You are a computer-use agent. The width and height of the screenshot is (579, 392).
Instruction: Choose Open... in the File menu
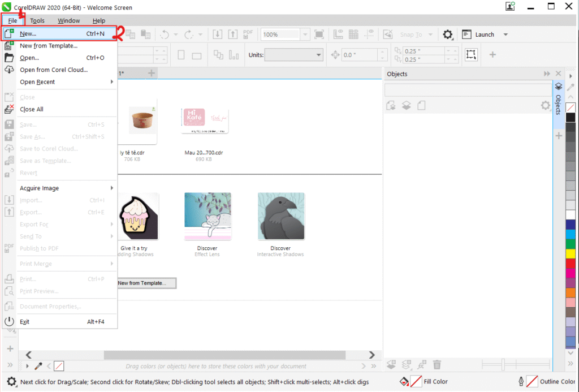[x=59, y=58]
